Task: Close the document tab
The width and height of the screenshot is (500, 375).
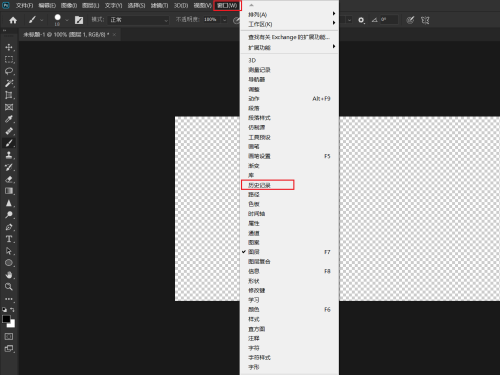Action: pyautogui.click(x=114, y=34)
